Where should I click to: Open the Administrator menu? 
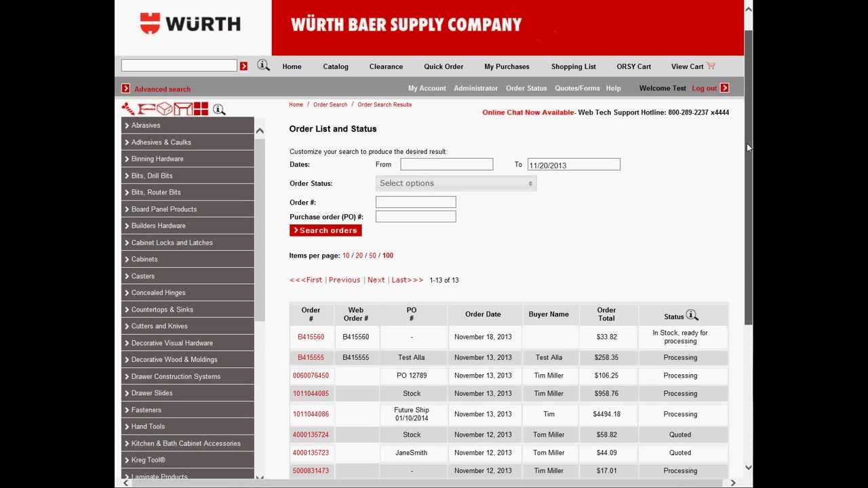(x=475, y=88)
